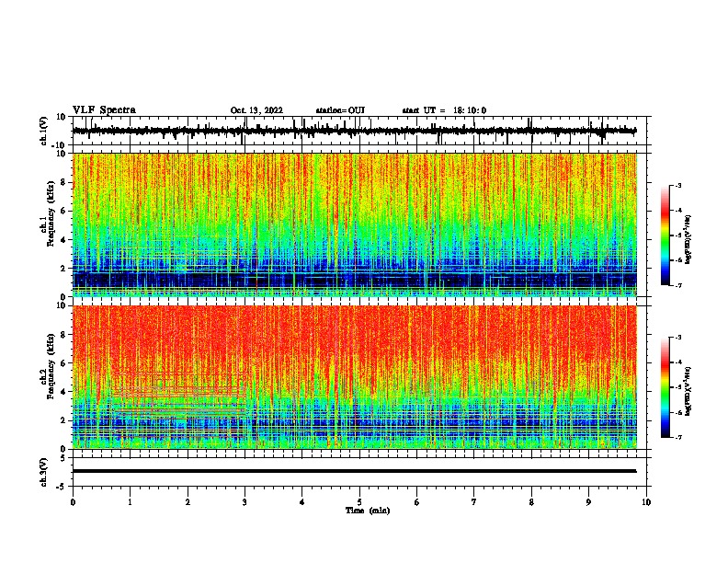Select the "station=OUI" header text
This screenshot has width=728, height=563.
tap(340, 110)
